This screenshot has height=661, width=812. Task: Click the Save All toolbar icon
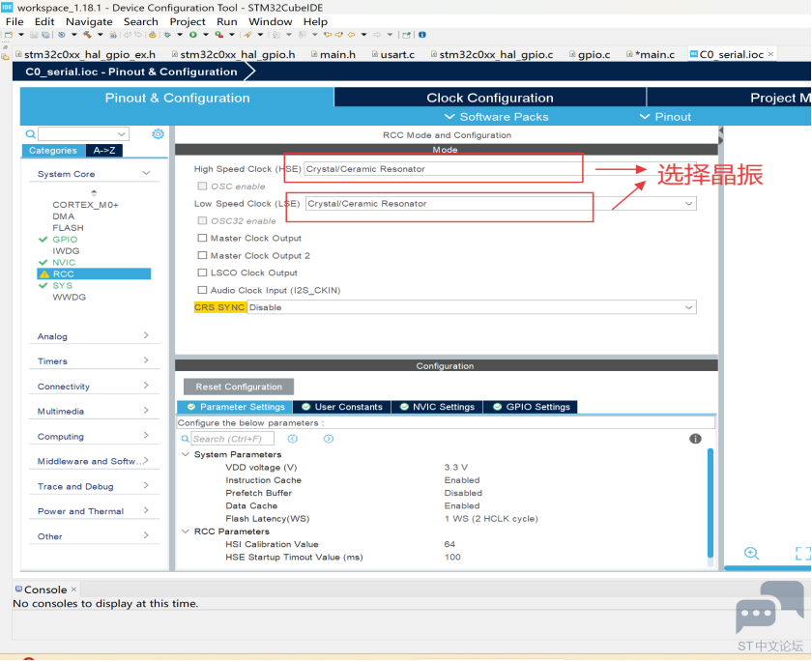[45, 35]
